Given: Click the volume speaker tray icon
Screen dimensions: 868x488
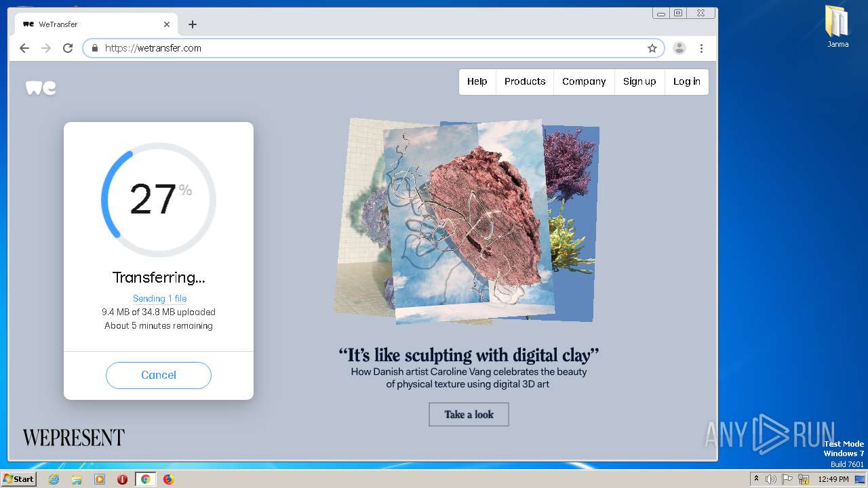Looking at the screenshot, I should 771,479.
